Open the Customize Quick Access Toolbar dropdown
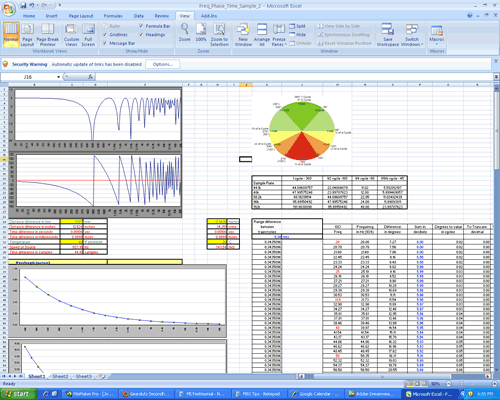Image resolution: width=500 pixels, height=400 pixels. [60, 5]
